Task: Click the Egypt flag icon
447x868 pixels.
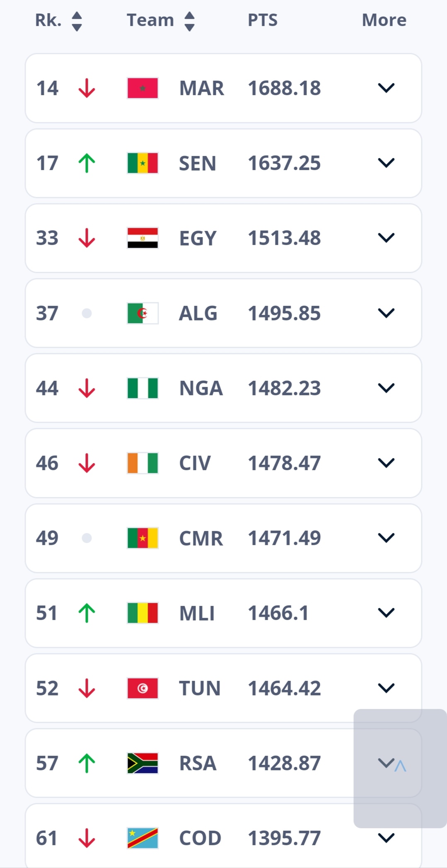Action: click(143, 238)
